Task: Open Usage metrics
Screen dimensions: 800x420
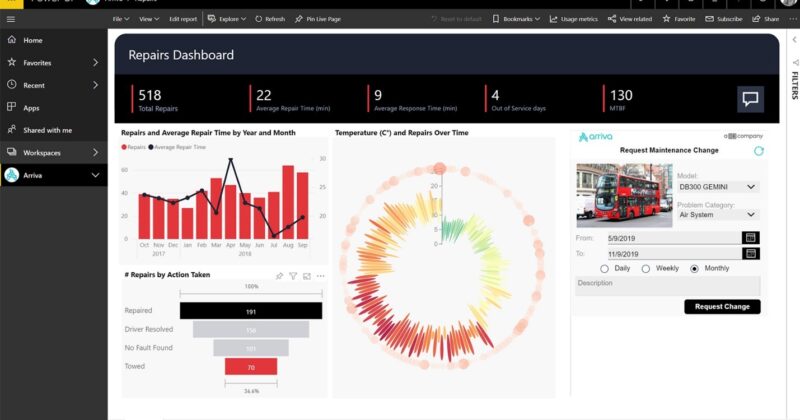Action: pos(573,19)
